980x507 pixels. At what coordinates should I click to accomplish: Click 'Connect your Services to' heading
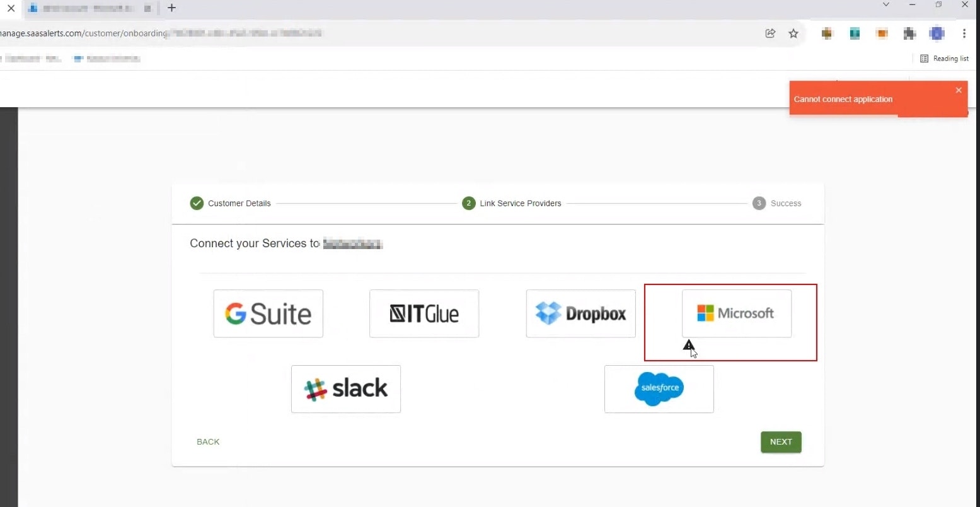click(255, 243)
